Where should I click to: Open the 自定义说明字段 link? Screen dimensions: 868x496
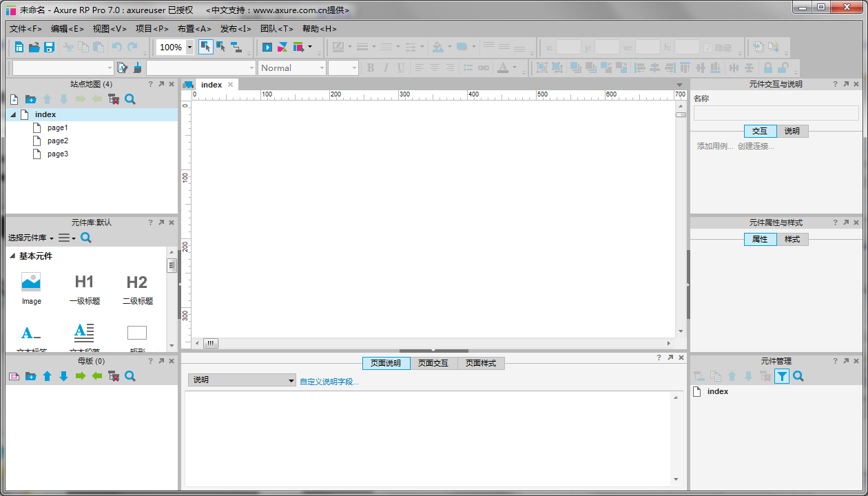click(329, 380)
